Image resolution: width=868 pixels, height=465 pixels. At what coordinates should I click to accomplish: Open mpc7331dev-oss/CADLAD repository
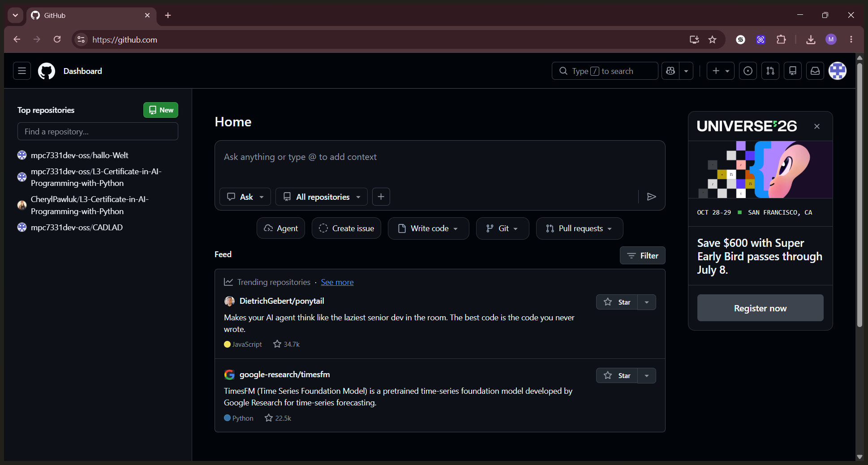[x=77, y=227]
